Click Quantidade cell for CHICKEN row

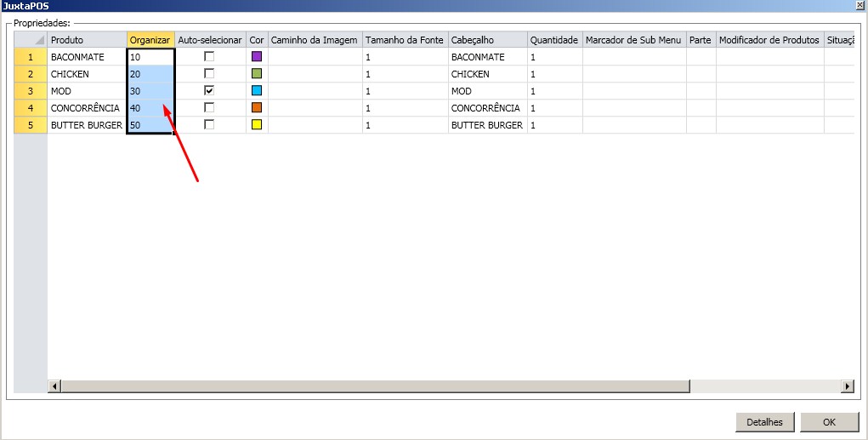[554, 74]
